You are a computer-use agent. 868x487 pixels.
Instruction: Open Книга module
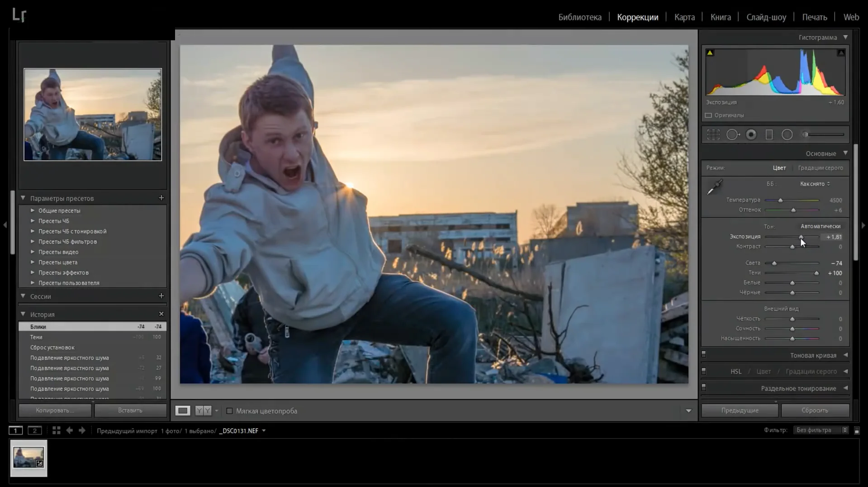click(721, 17)
